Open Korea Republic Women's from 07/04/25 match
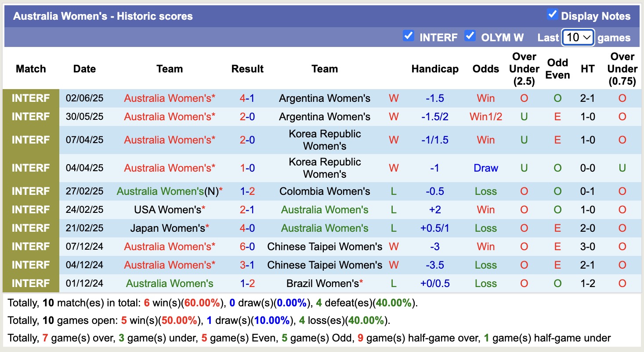This screenshot has height=352, width=644. click(x=325, y=140)
